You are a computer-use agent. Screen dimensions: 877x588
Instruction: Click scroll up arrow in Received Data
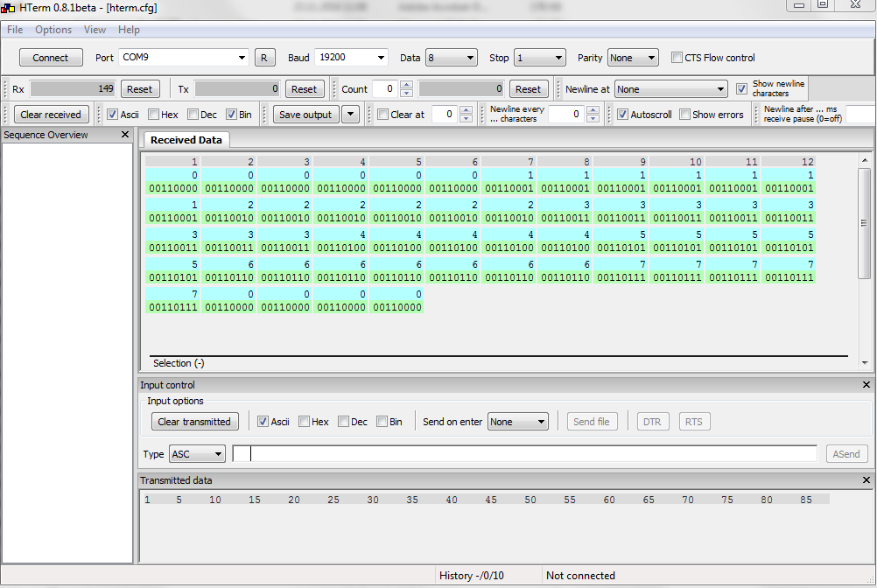coord(865,160)
